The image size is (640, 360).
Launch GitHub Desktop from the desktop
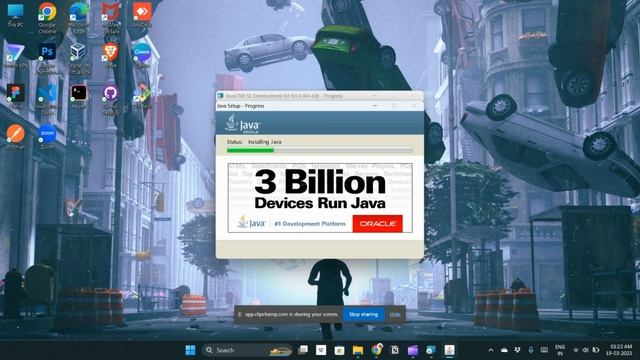click(x=111, y=99)
